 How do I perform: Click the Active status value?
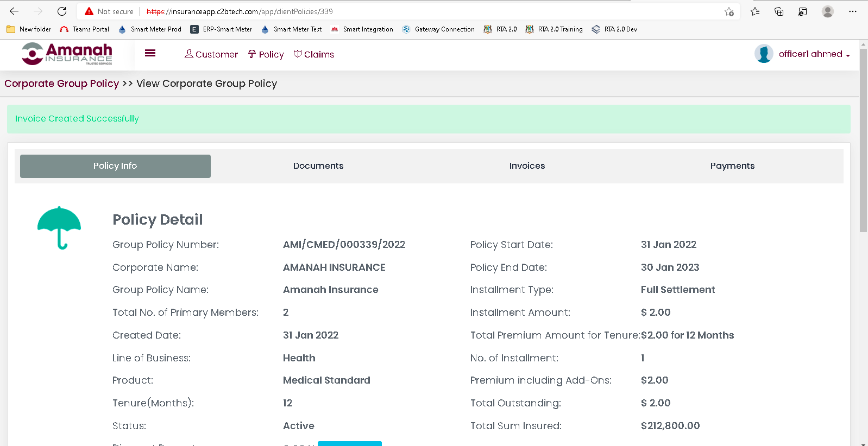pos(299,426)
